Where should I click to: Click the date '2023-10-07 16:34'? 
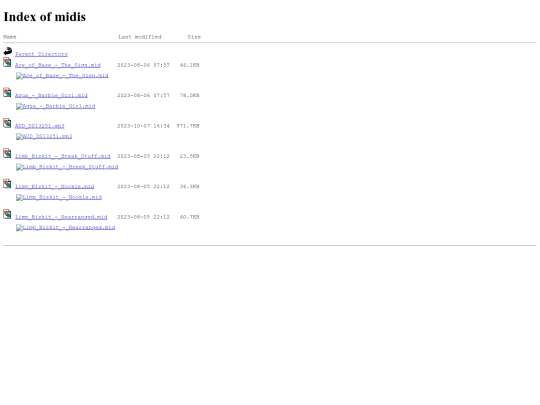[143, 126]
